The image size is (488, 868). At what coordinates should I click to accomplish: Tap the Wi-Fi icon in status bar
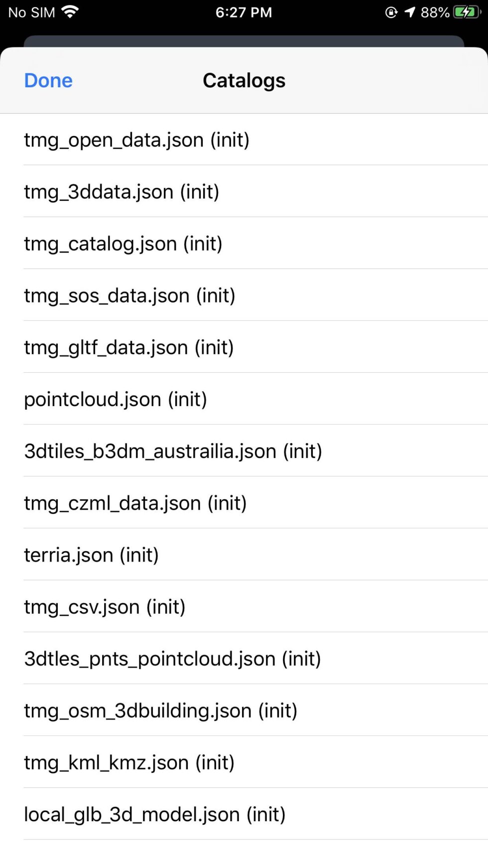click(70, 11)
